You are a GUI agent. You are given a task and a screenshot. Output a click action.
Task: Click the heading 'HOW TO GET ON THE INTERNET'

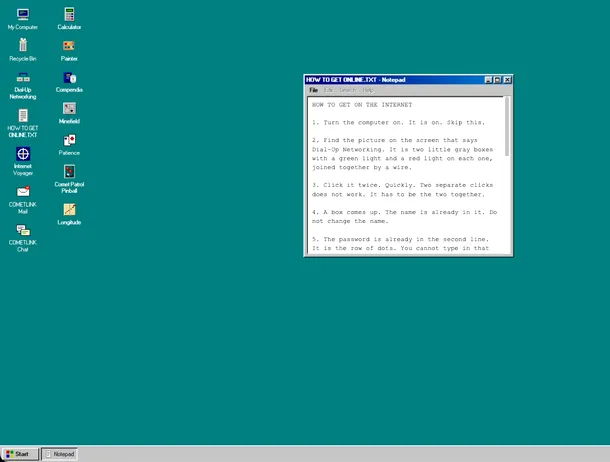(x=362, y=105)
